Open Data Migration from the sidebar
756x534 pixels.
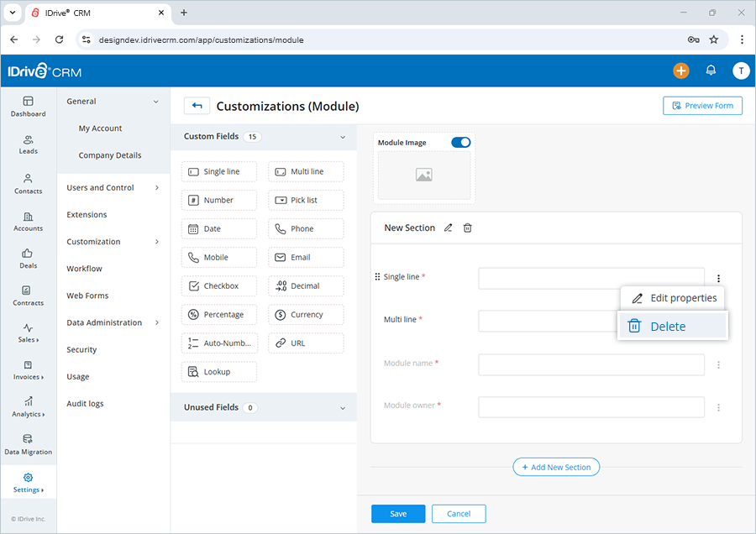click(28, 444)
